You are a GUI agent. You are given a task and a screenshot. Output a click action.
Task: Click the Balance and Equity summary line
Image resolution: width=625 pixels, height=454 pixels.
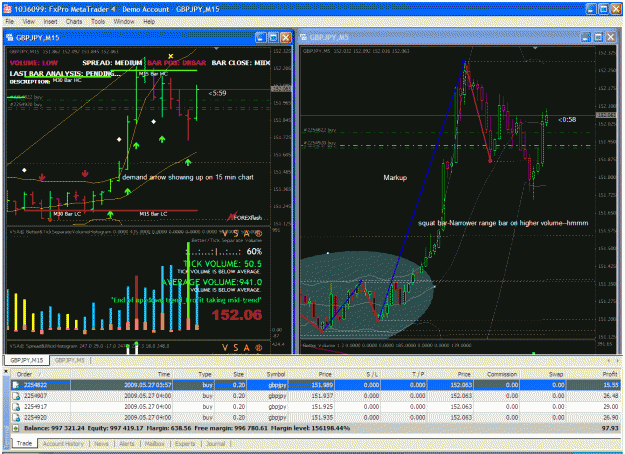pyautogui.click(x=187, y=428)
